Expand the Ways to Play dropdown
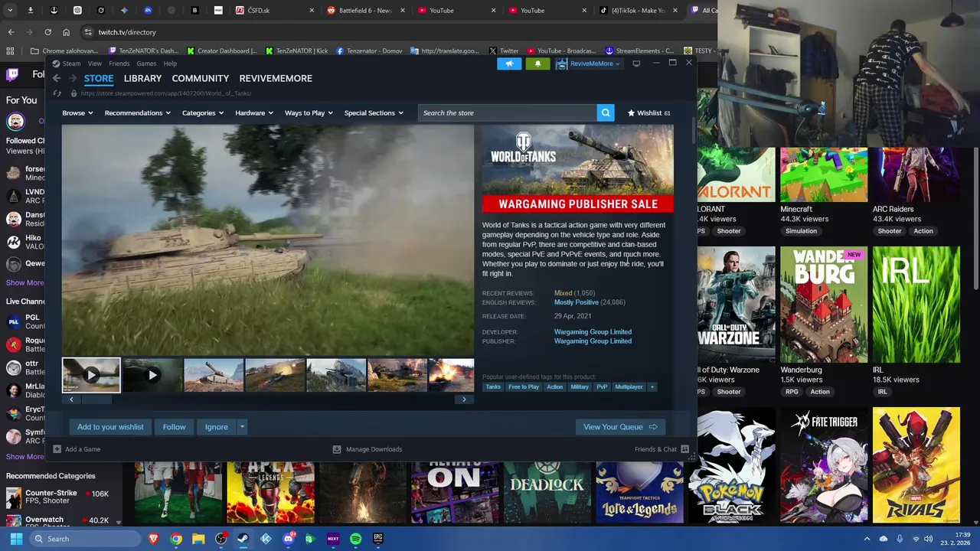Screen dimensions: 980x551 point(309,112)
